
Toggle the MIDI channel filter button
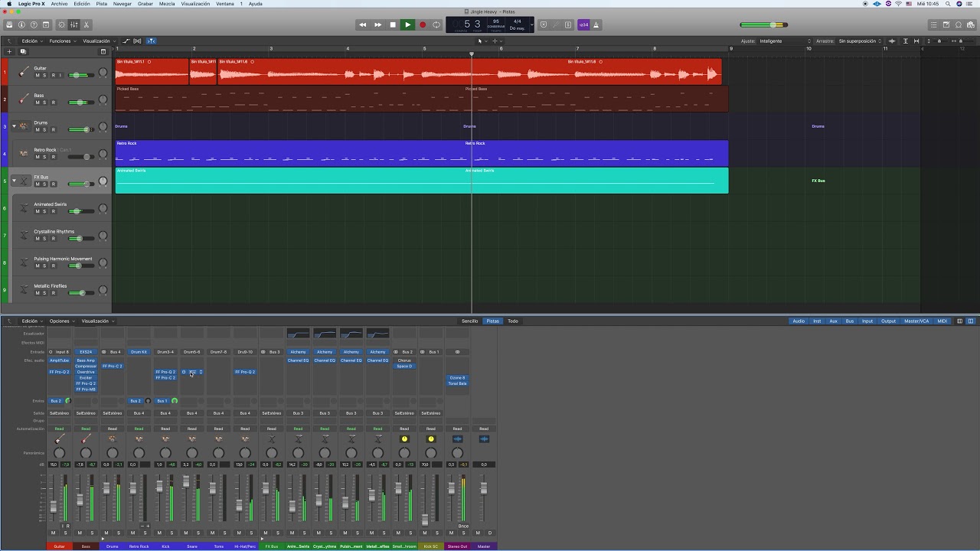942,321
